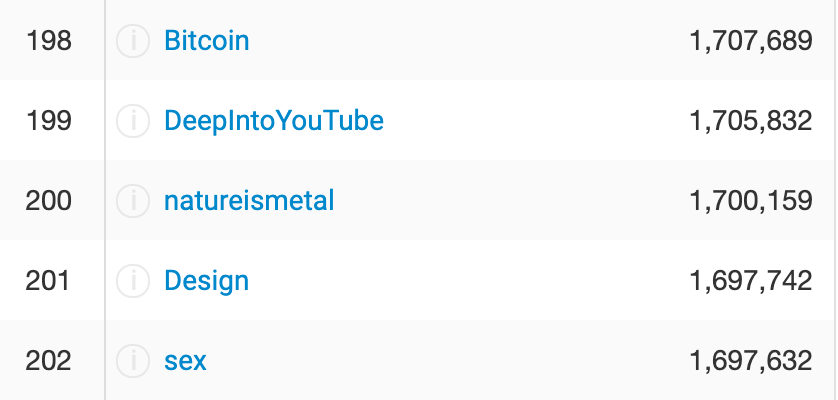The image size is (838, 400).
Task: Show info for natureismetal via icon
Action: (x=133, y=201)
